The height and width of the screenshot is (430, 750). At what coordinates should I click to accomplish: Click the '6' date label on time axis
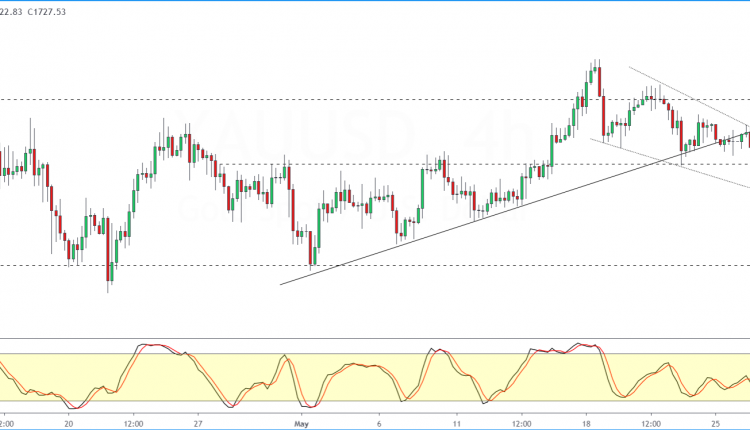379,424
